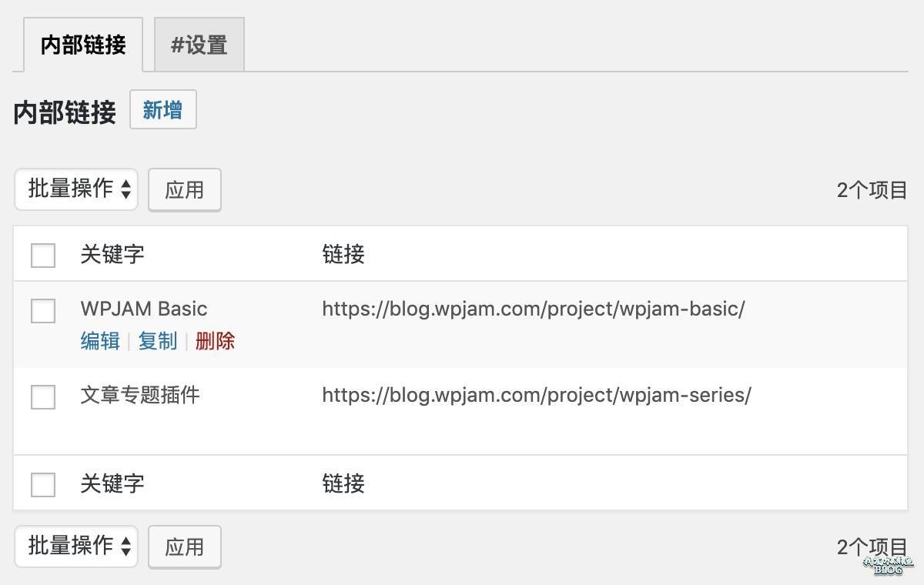Click 编辑 under WPJAM Basic

click(99, 341)
